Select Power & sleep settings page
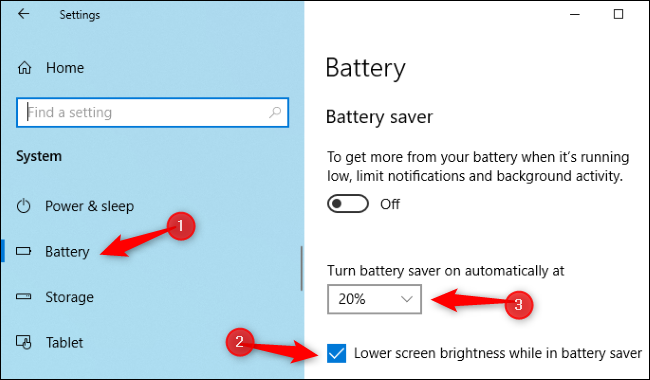The height and width of the screenshot is (380, 650). click(90, 206)
